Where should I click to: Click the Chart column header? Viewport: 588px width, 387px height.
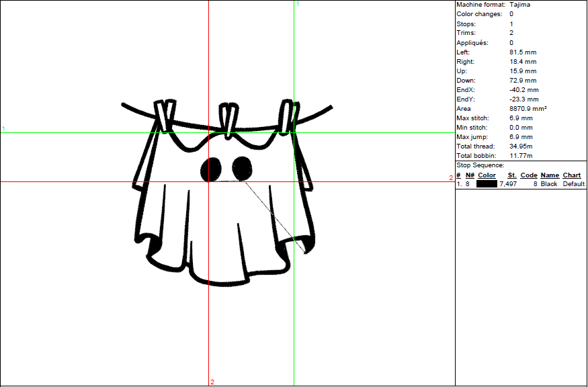coord(572,175)
